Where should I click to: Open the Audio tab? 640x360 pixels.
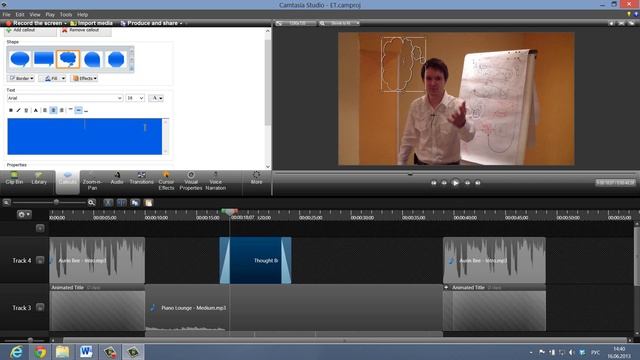point(117,179)
